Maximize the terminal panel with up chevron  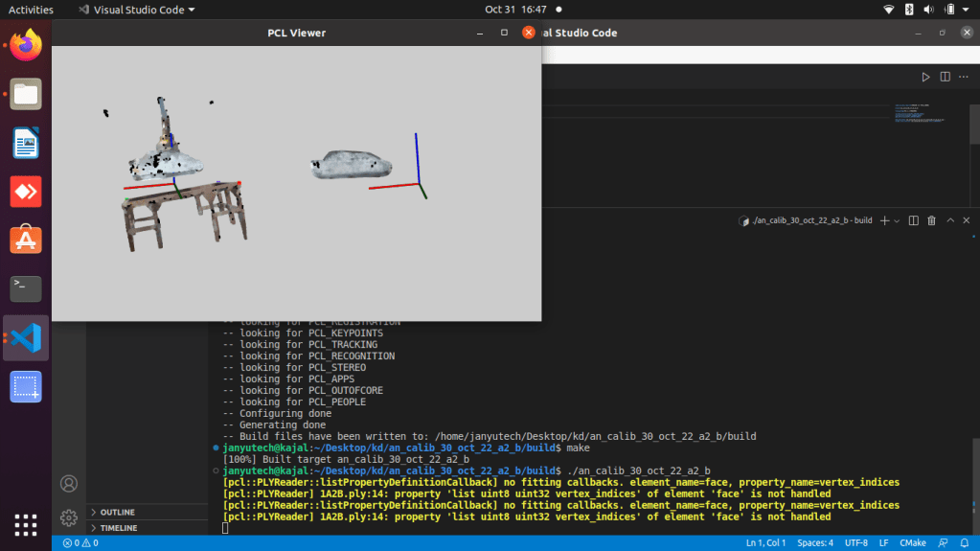pos(950,220)
